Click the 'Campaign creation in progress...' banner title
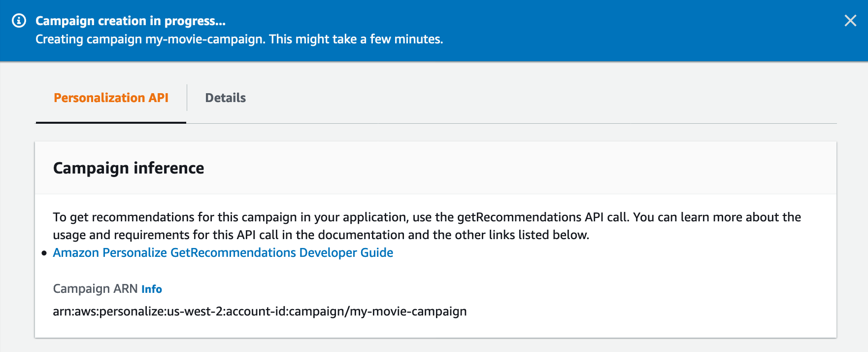This screenshot has height=352, width=868. (x=130, y=21)
